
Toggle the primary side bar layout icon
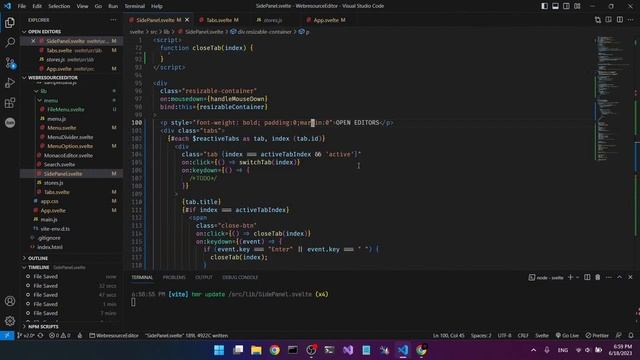point(544,6)
